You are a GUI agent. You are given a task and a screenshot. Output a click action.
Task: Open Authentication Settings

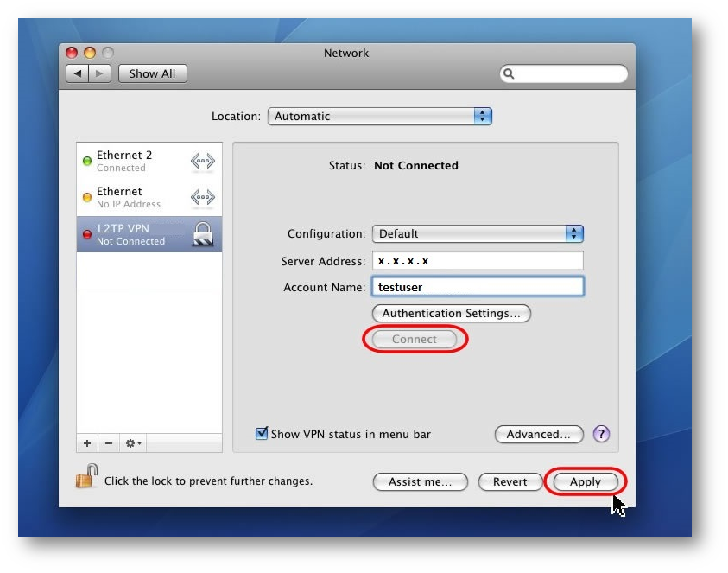click(451, 314)
